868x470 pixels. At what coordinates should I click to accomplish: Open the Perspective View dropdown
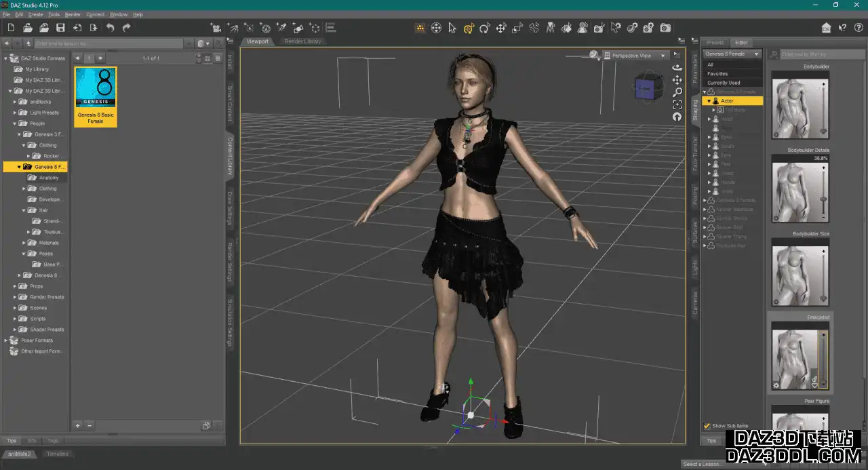click(x=635, y=56)
